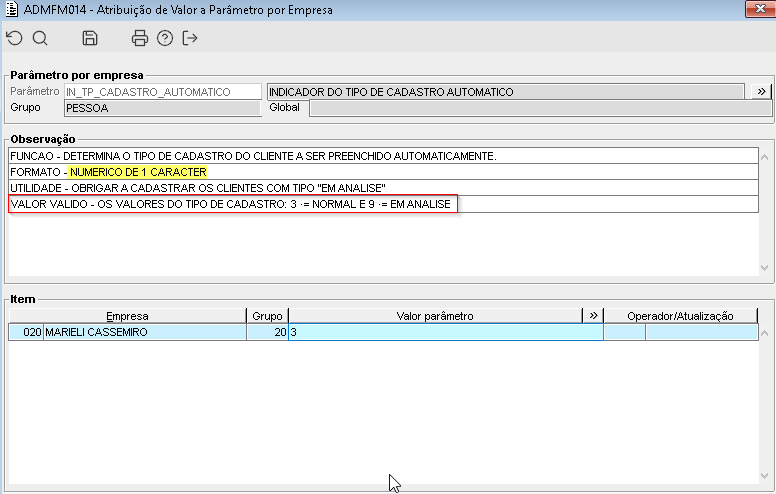Click the Observação scrollbar up arrow
The image size is (776, 494).
pos(765,157)
